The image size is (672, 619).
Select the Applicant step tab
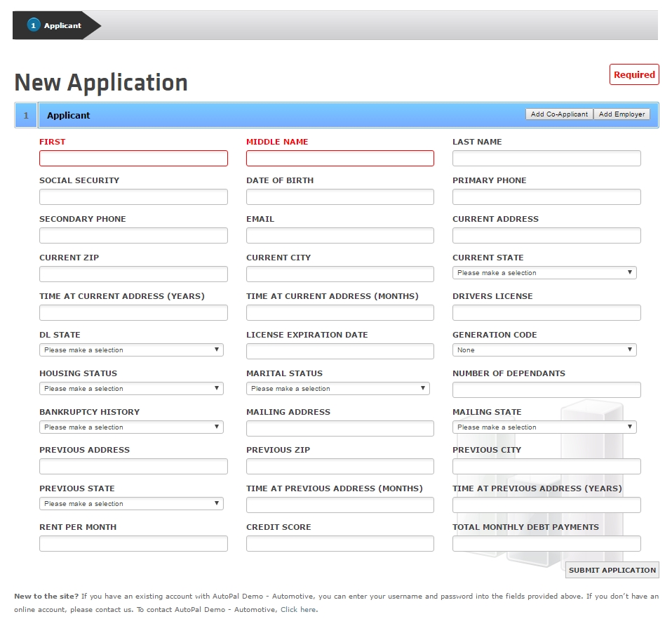[57, 25]
